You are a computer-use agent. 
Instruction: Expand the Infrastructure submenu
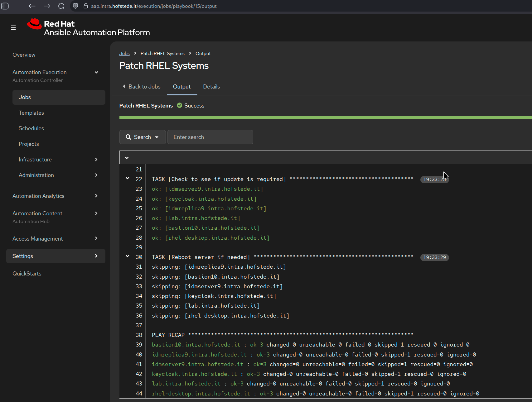[x=96, y=160]
